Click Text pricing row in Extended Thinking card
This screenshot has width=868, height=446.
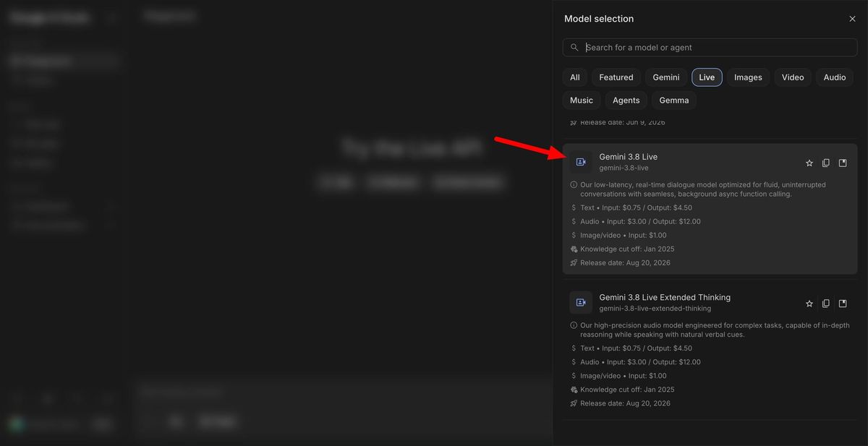(631, 348)
